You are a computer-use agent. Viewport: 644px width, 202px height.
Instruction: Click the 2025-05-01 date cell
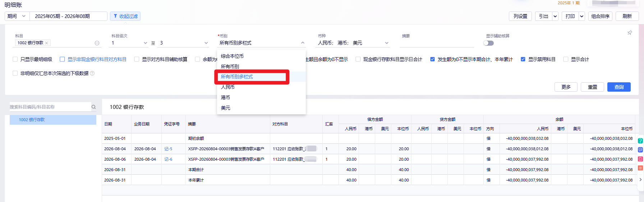116,138
